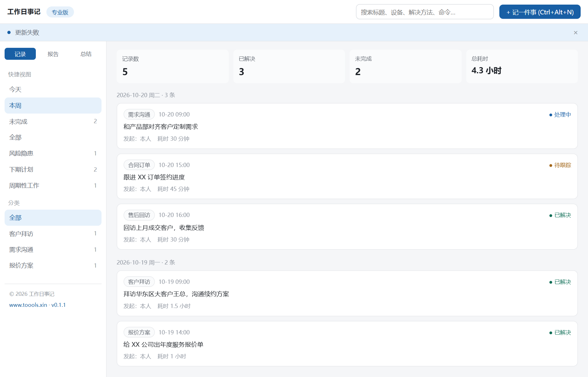
Task: Click the 总耗时 4.3 小时 stat card
Action: [522, 66]
